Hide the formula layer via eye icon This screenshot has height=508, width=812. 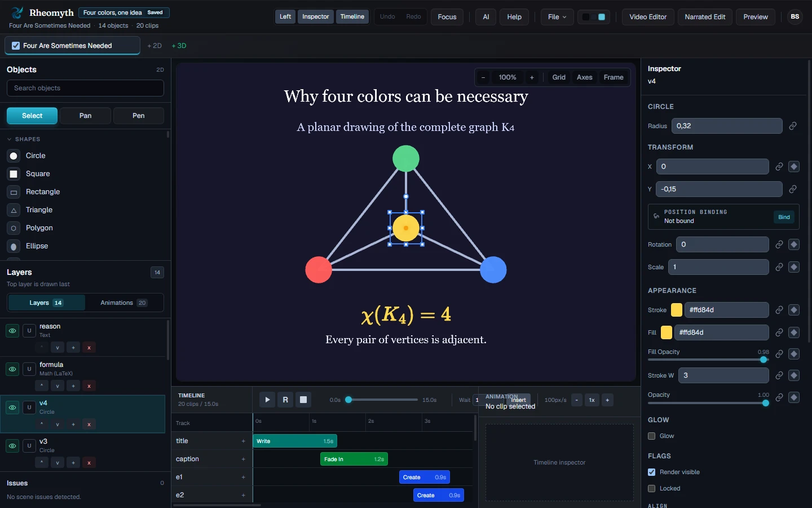coord(12,369)
